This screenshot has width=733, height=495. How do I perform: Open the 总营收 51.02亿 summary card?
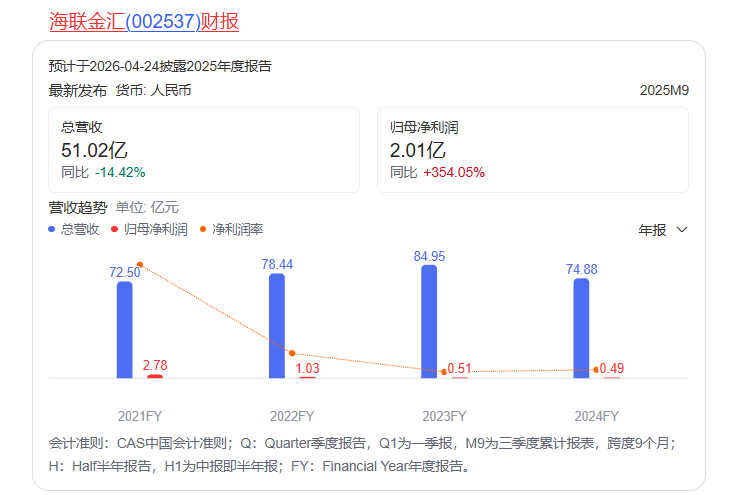click(x=204, y=149)
